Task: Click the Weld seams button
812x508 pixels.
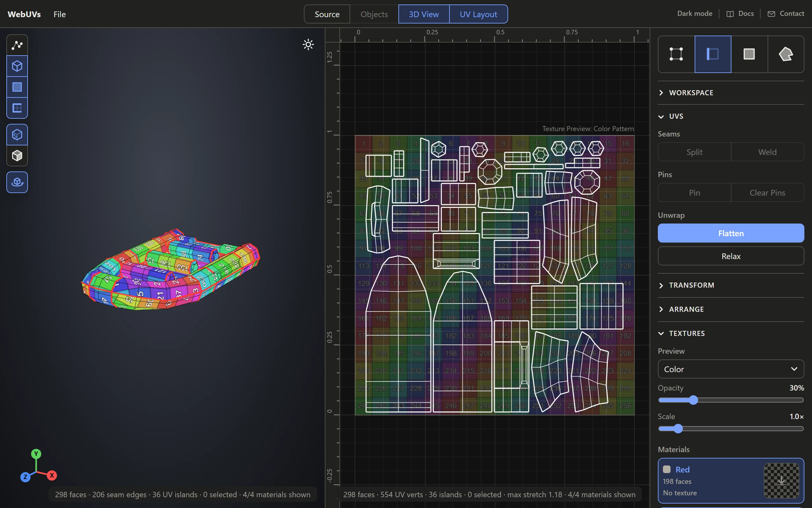Action: click(x=767, y=152)
